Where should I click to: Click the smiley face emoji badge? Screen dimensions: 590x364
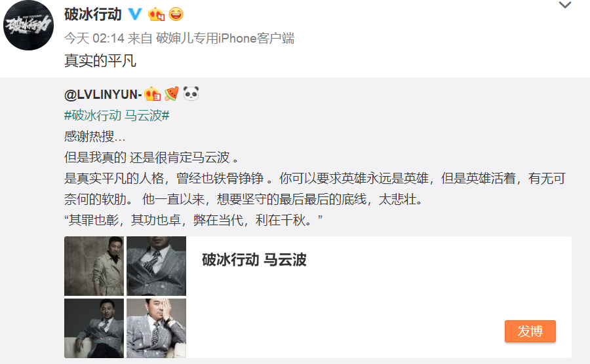click(176, 14)
